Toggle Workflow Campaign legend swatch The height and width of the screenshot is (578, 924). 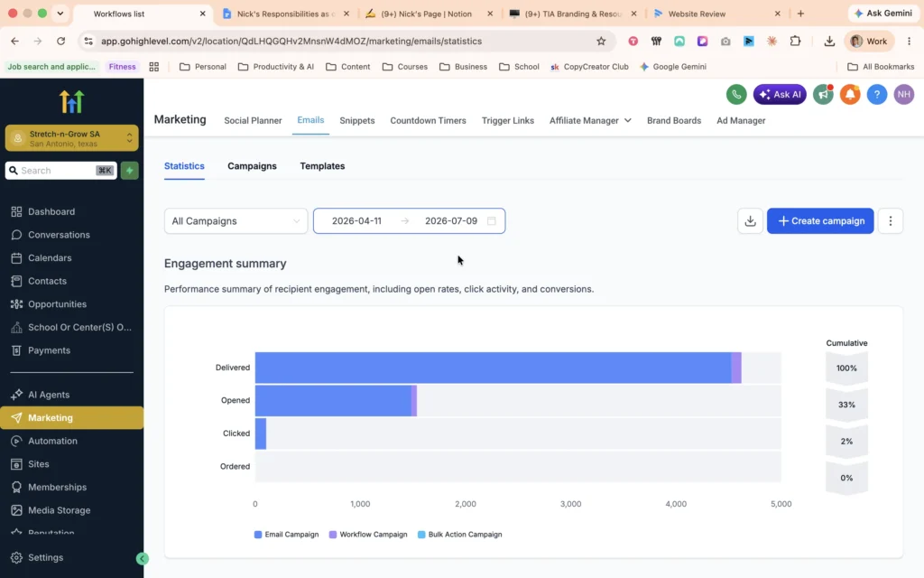(333, 535)
